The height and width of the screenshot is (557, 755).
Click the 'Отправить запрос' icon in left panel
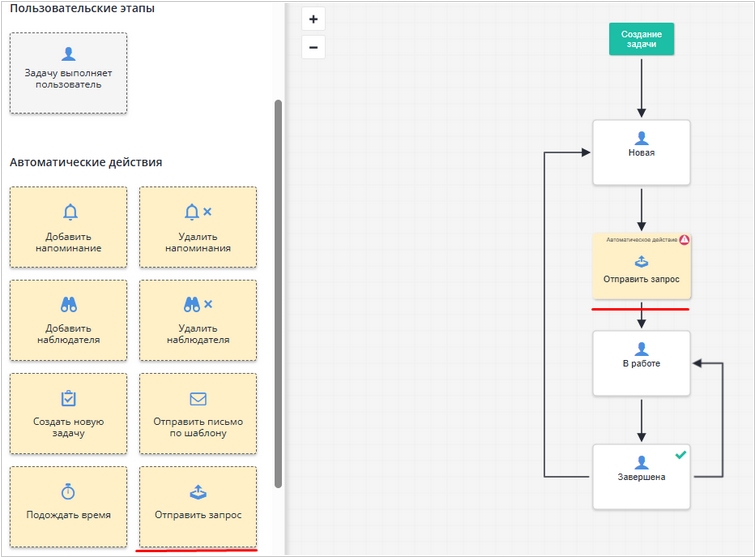click(198, 492)
